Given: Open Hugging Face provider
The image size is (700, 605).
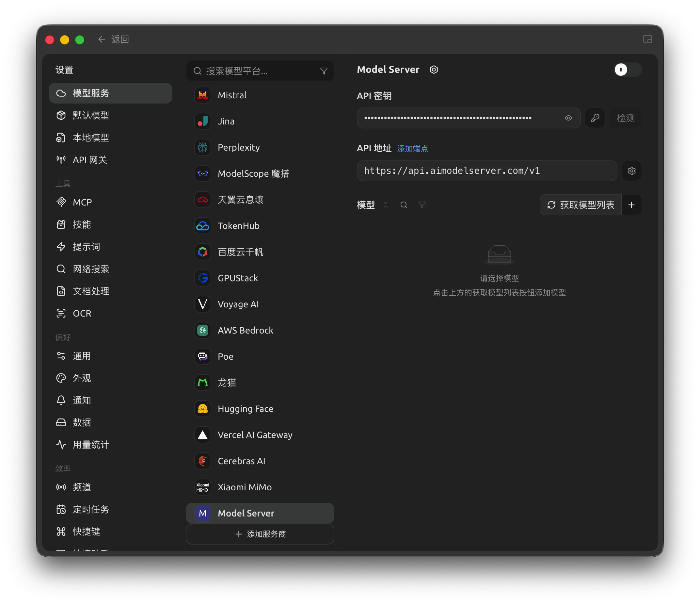Looking at the screenshot, I should [260, 409].
